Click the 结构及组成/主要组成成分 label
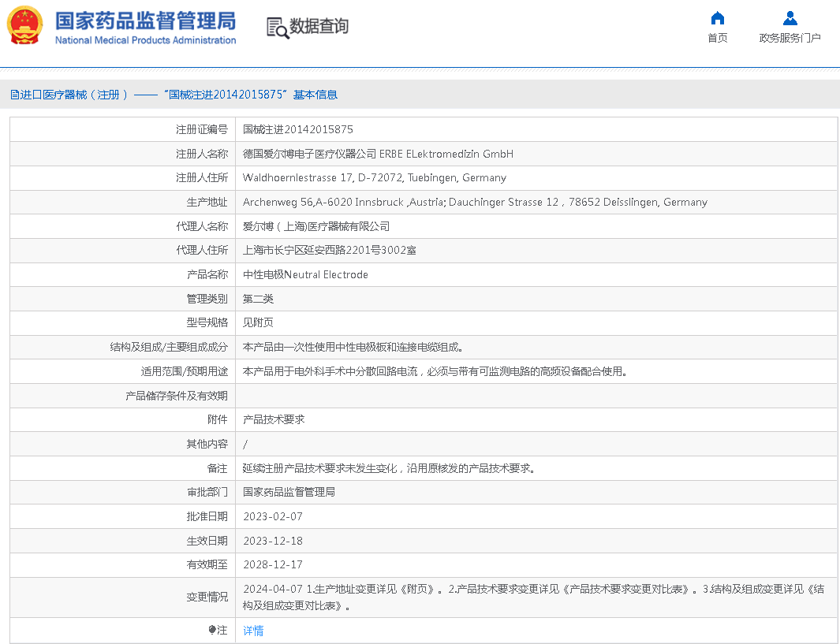The image size is (840, 644). (x=169, y=348)
